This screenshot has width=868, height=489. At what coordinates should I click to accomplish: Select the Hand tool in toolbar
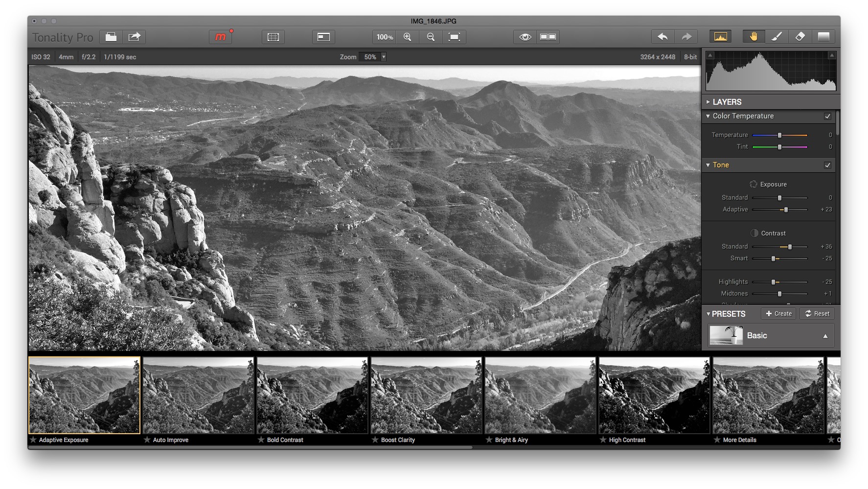(x=754, y=36)
